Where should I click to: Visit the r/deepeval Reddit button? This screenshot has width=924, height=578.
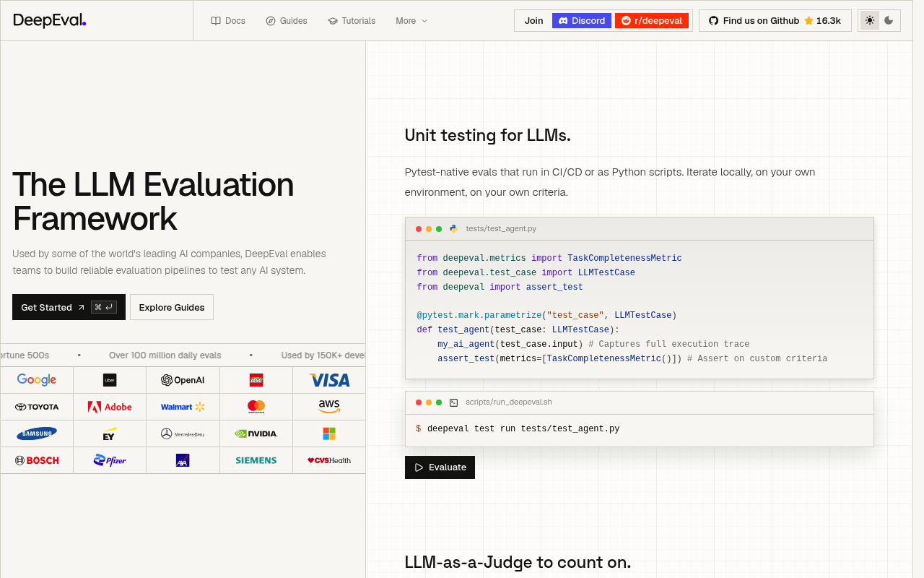(652, 21)
